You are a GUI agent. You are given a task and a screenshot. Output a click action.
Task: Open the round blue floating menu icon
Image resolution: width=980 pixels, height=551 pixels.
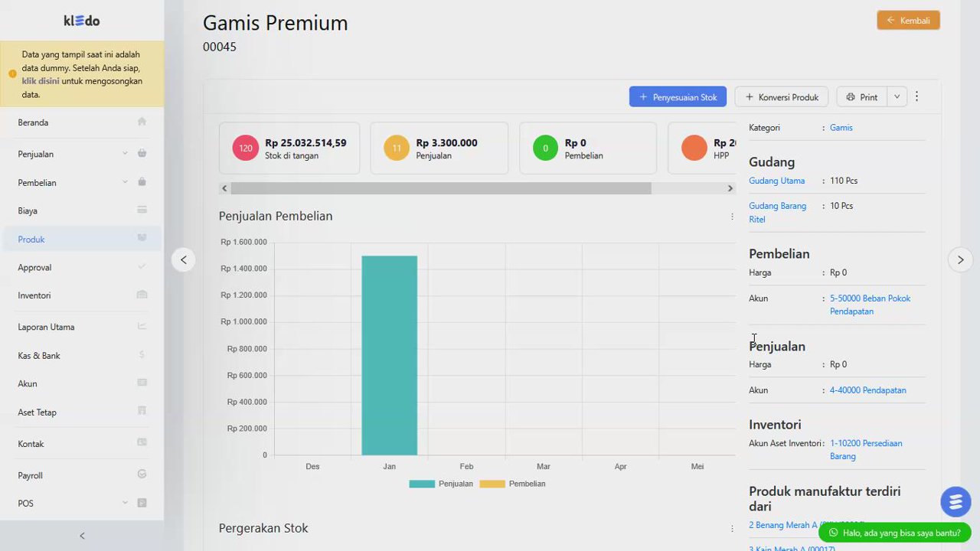pyautogui.click(x=955, y=502)
